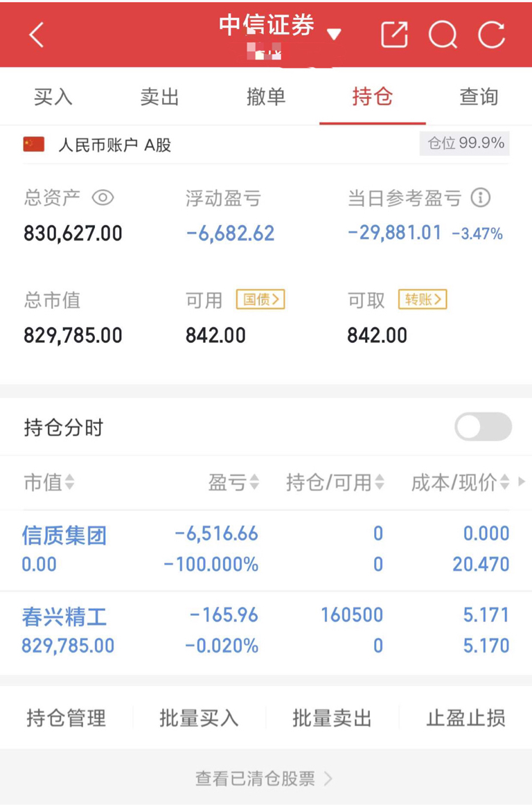Screen dimensions: 532x805
Task: Click the 国债 button
Action: pyautogui.click(x=260, y=299)
